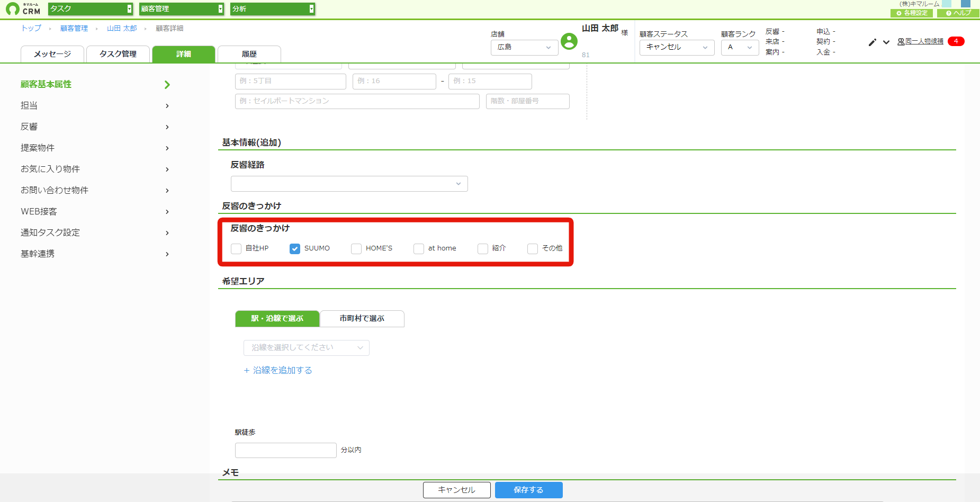This screenshot has height=502, width=980.
Task: Switch to the 履歴 tab
Action: coord(249,54)
